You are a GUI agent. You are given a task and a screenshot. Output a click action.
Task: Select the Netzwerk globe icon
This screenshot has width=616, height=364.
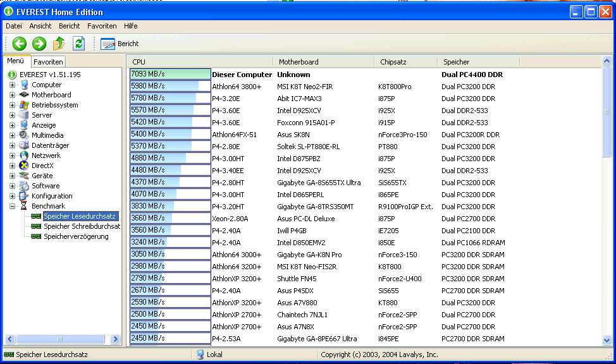(25, 155)
